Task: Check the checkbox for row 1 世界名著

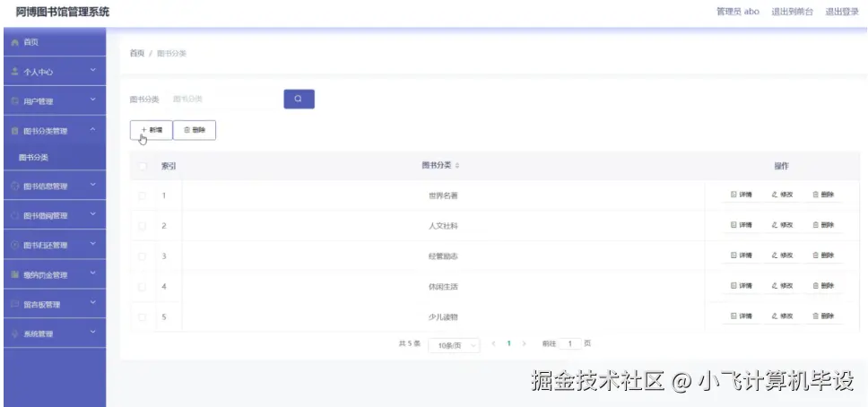Action: (143, 195)
